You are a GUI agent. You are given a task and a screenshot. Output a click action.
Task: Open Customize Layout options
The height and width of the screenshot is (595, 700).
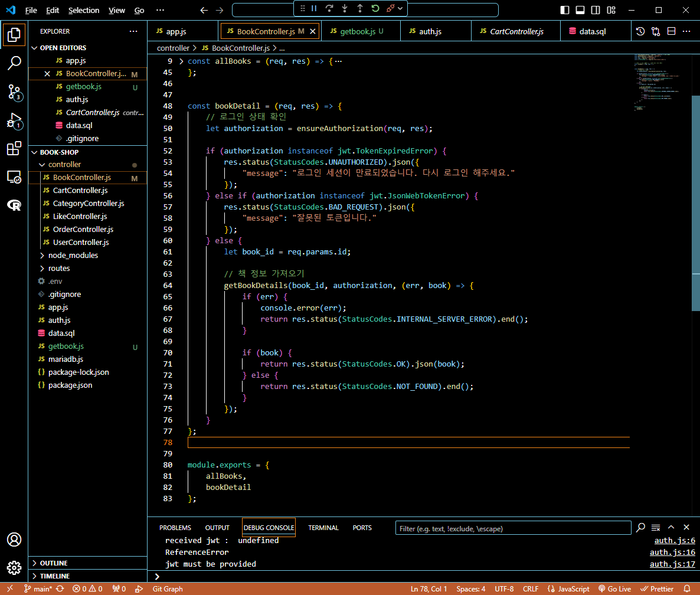(611, 10)
